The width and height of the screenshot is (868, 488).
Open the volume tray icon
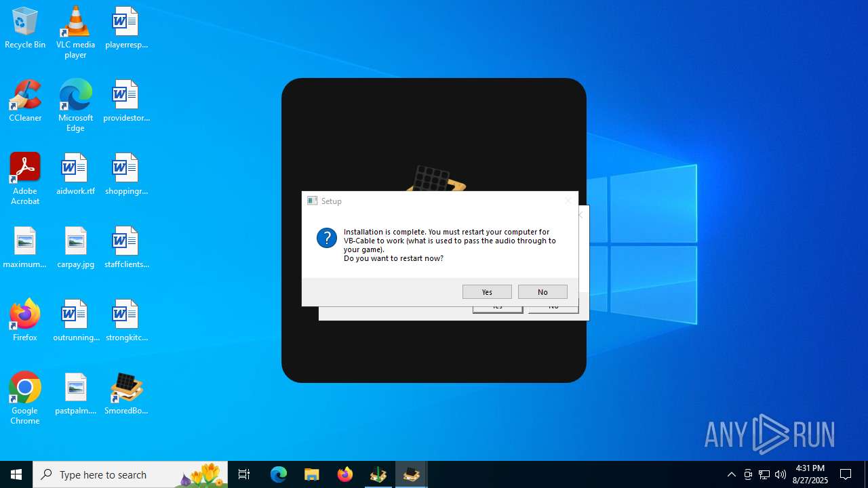click(x=781, y=474)
